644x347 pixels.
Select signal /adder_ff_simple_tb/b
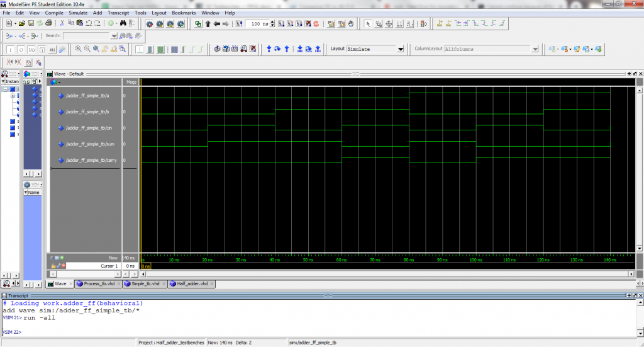click(87, 112)
